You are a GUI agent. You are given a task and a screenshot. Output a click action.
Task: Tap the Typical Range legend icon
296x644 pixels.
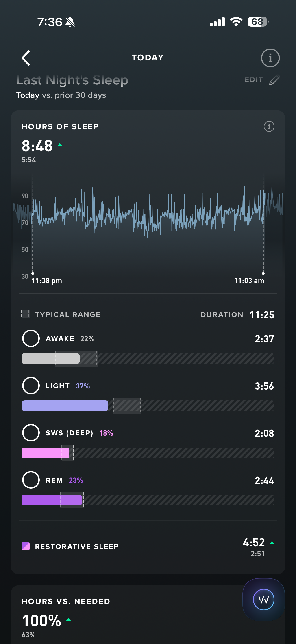tap(25, 314)
